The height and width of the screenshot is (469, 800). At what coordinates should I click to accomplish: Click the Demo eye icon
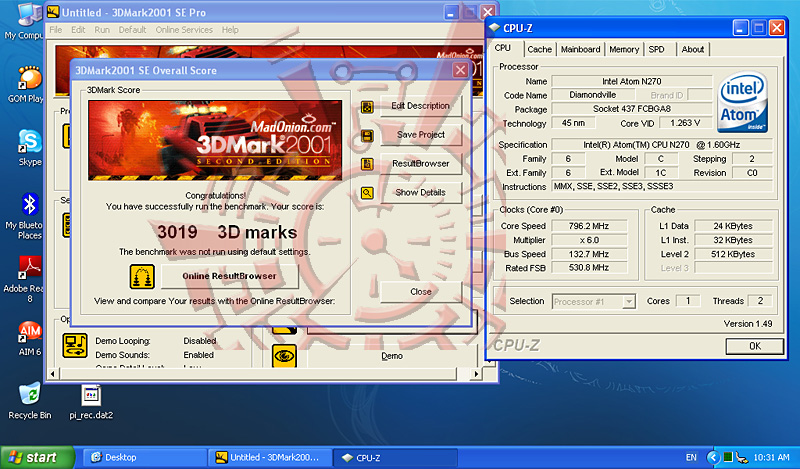(x=284, y=356)
